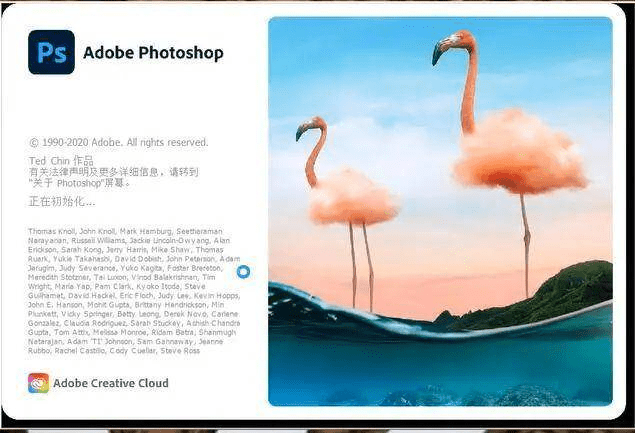Click the "Adobe Photoshop" title text
Screen dimensions: 635x433
(x=153, y=53)
